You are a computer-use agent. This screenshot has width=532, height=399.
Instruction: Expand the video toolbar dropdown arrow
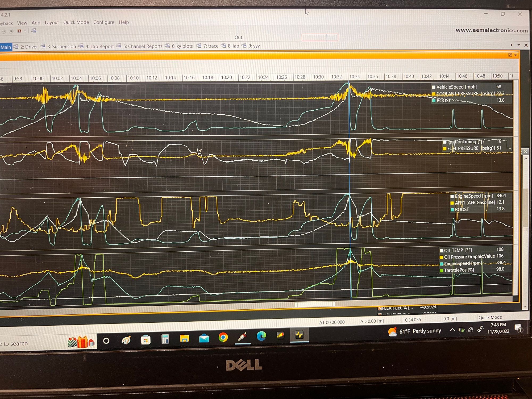25,31
